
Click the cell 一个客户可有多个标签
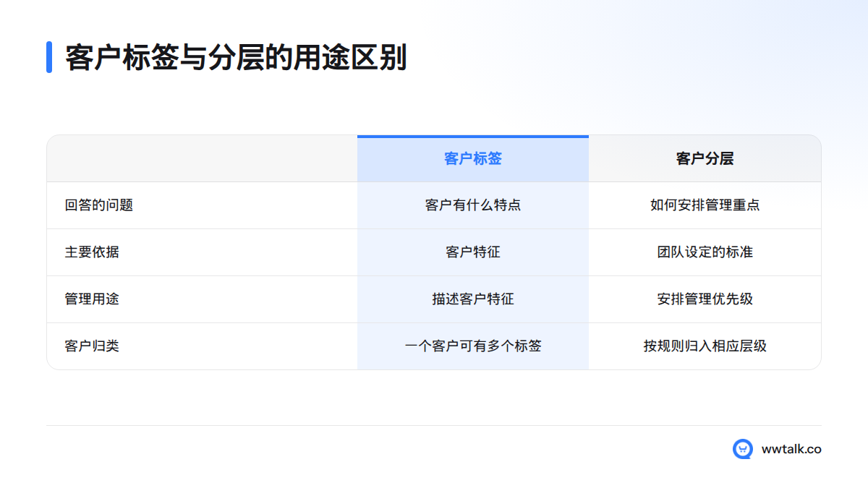(x=473, y=346)
